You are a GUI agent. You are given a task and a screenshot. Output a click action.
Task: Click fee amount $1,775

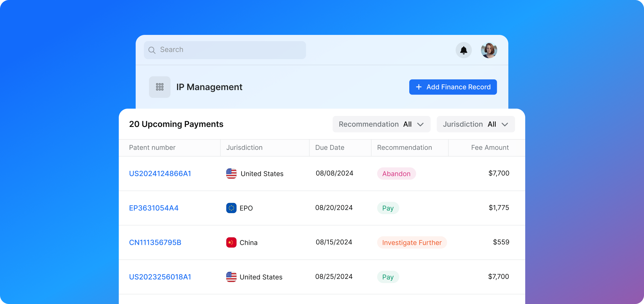(499, 208)
